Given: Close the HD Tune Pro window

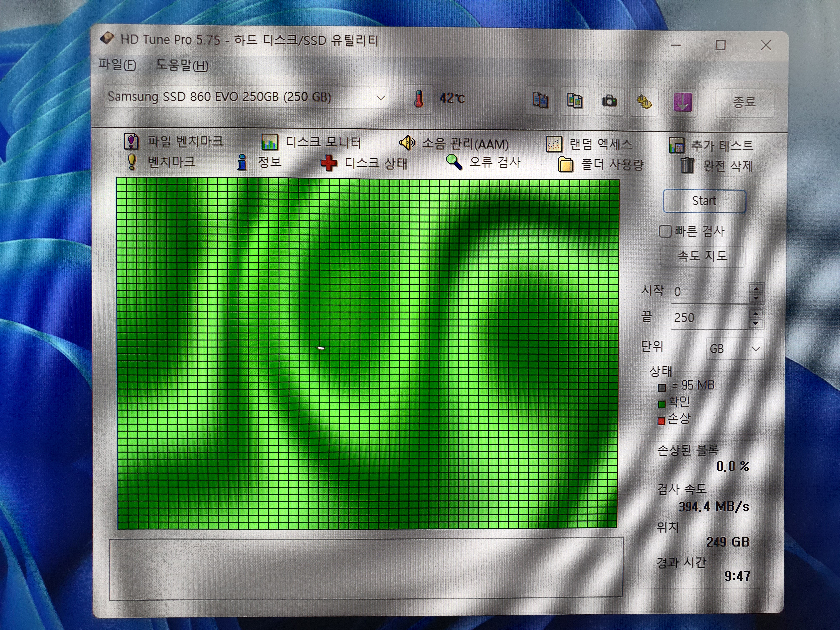Looking at the screenshot, I should point(766,45).
